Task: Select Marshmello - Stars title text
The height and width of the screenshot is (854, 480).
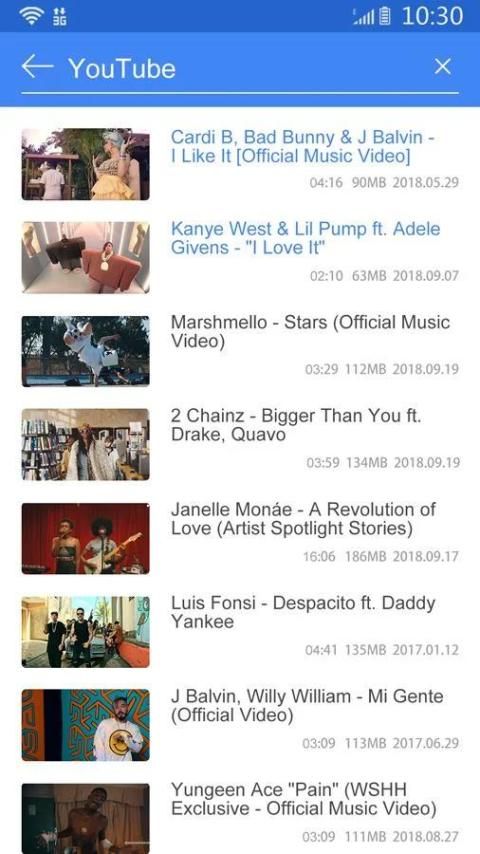Action: pos(310,332)
